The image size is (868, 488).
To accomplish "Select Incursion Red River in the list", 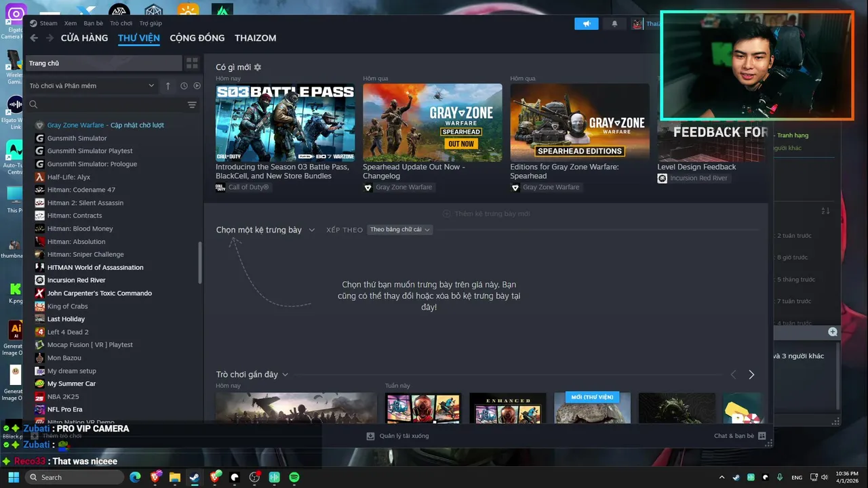I will coord(76,280).
